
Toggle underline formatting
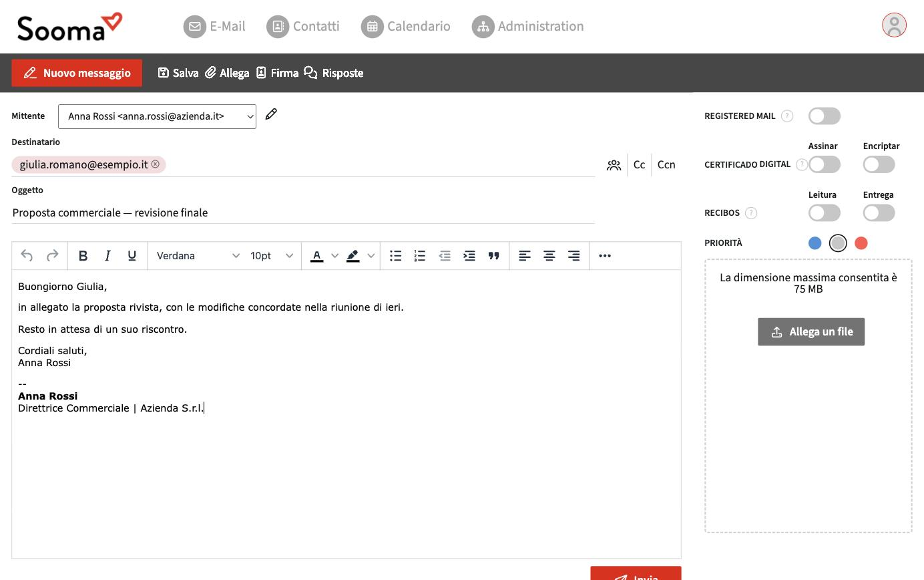(132, 256)
